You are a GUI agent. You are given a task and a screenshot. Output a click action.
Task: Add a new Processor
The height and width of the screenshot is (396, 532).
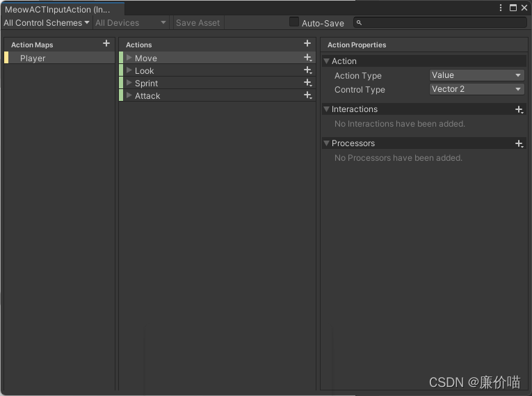(x=519, y=143)
